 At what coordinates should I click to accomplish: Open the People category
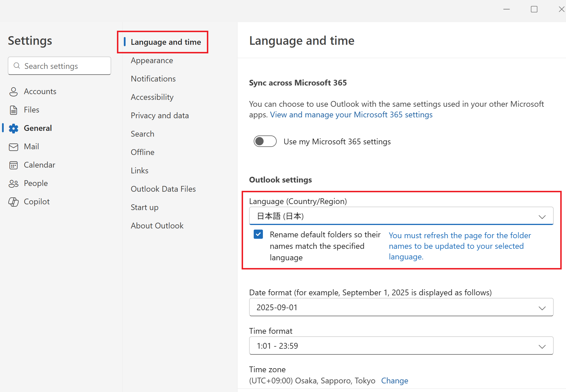point(36,183)
